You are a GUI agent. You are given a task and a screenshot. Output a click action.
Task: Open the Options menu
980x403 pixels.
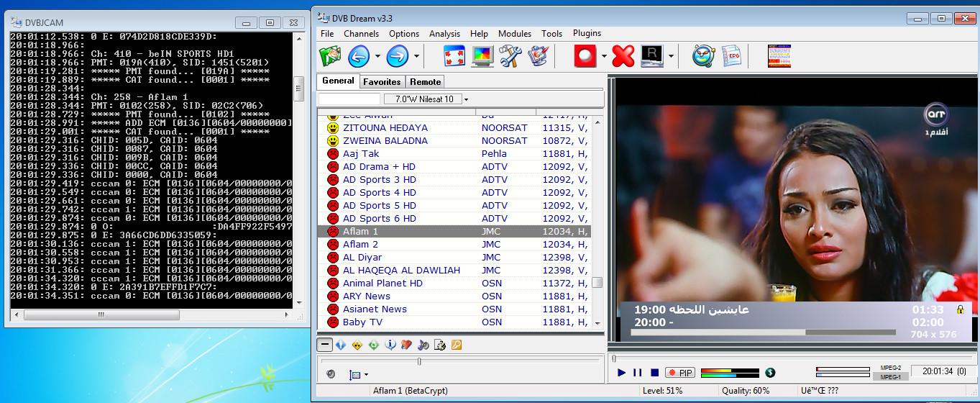[x=404, y=34]
